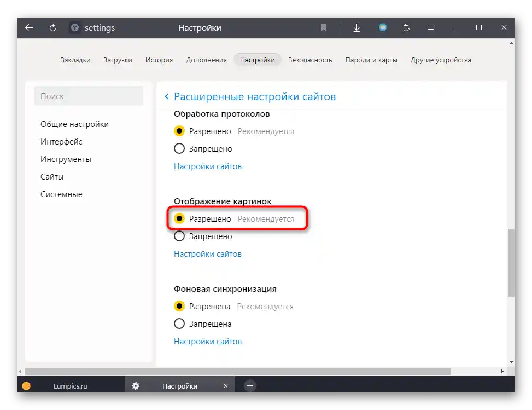Screen dimensions: 532x410
Task: Click the gear icon on the Настройки tab
Action: (x=136, y=386)
